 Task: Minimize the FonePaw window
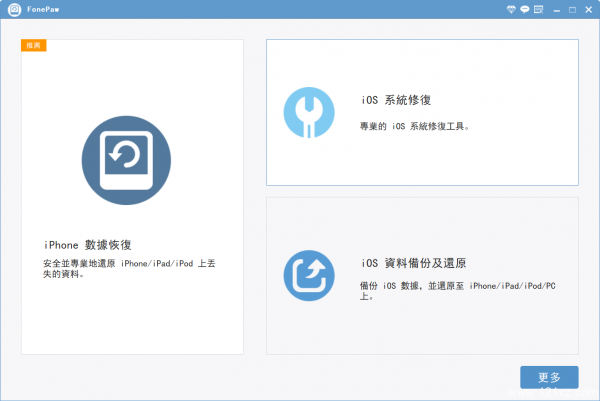pyautogui.click(x=557, y=10)
